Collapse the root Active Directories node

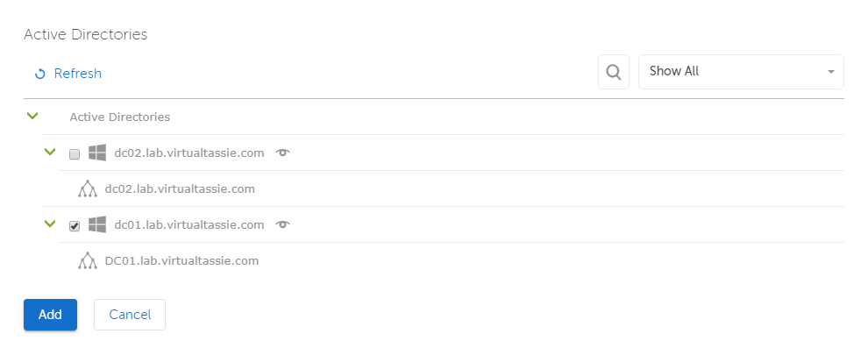(x=32, y=117)
